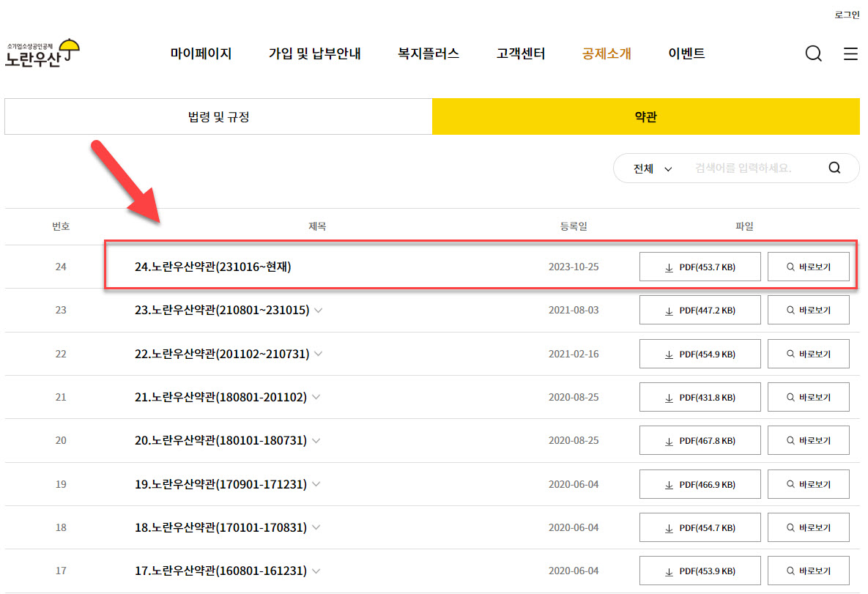The image size is (868, 594).
Task: Open the 이벤트 menu
Action: [686, 53]
